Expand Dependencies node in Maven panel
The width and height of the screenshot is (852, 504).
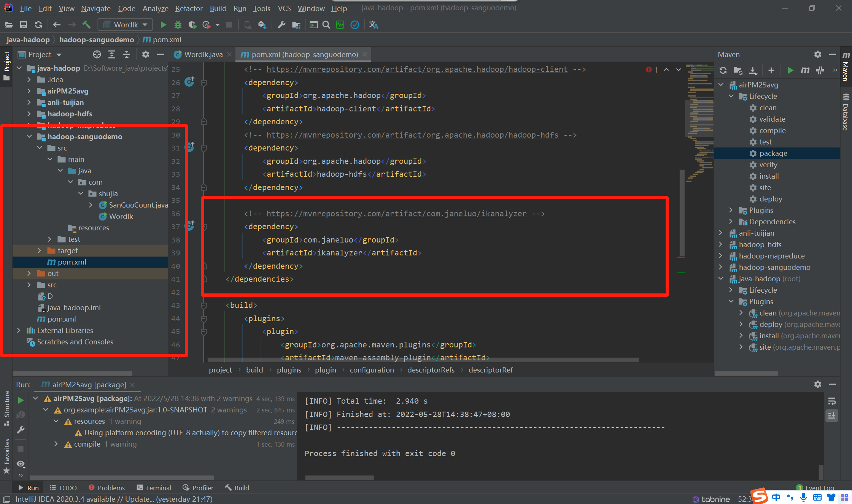pos(731,222)
